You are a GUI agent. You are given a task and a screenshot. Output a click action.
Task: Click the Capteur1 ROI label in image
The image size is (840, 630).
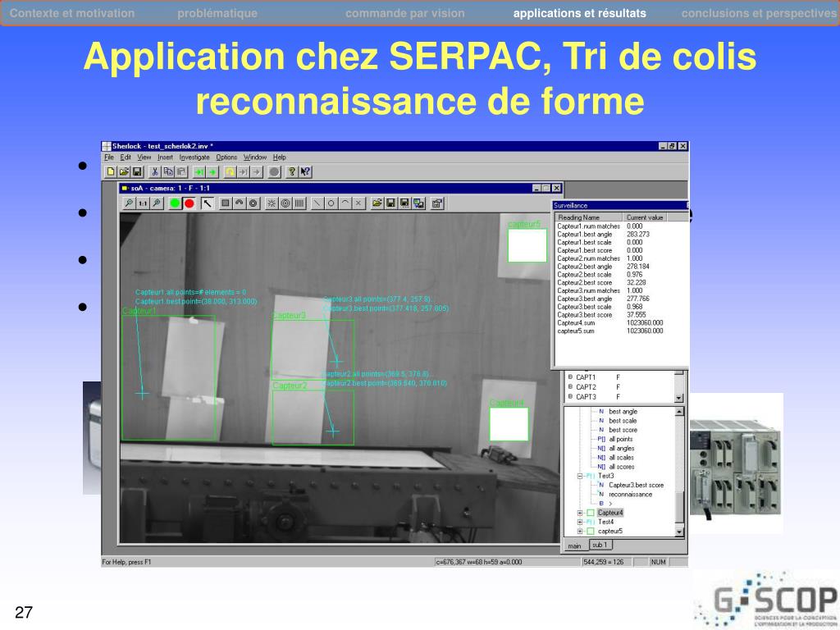tap(139, 311)
